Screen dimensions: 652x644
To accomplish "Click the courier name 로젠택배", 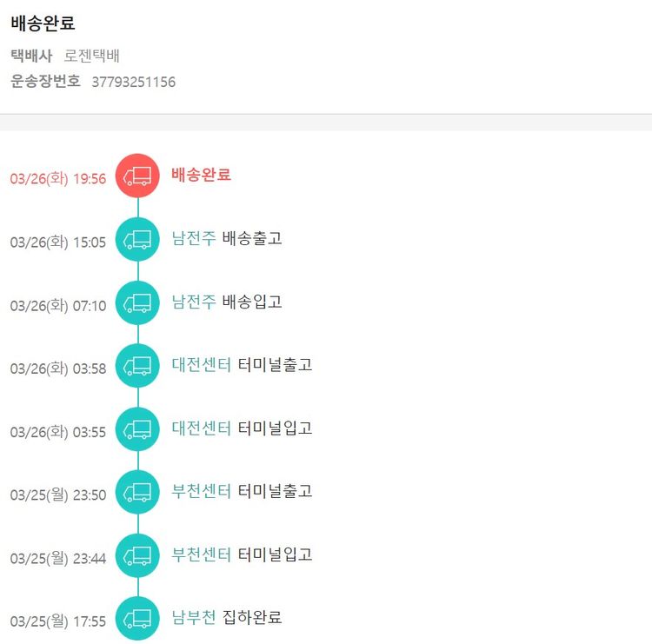I will tap(91, 56).
